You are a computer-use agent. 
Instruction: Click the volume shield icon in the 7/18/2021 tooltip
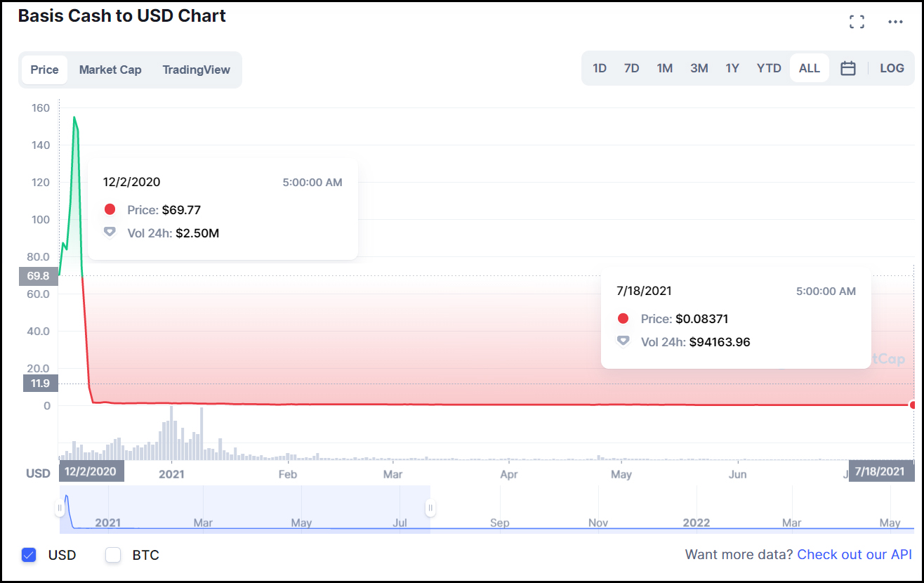623,341
